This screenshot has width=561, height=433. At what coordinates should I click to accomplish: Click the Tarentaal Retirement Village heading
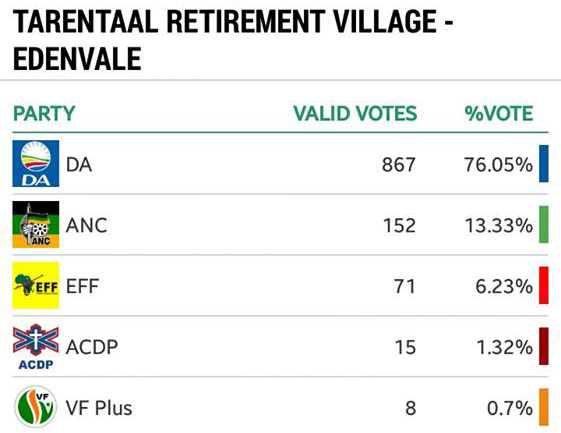[x=233, y=39]
